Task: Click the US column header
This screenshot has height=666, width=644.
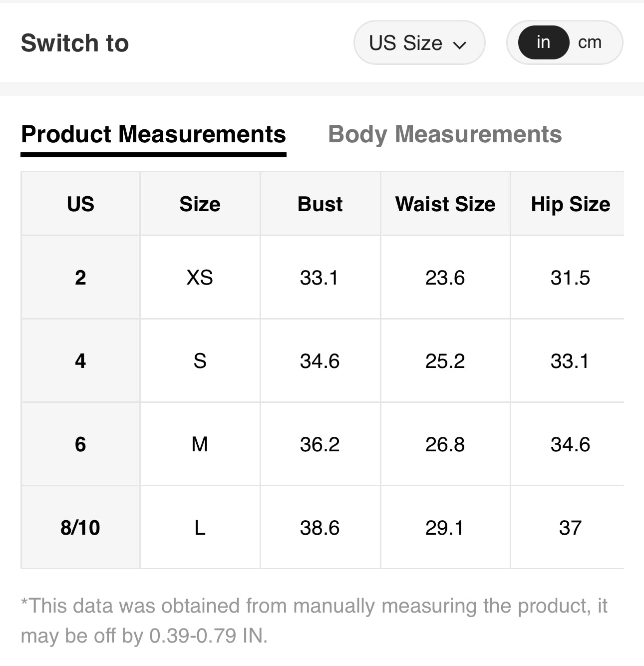Action: [80, 204]
